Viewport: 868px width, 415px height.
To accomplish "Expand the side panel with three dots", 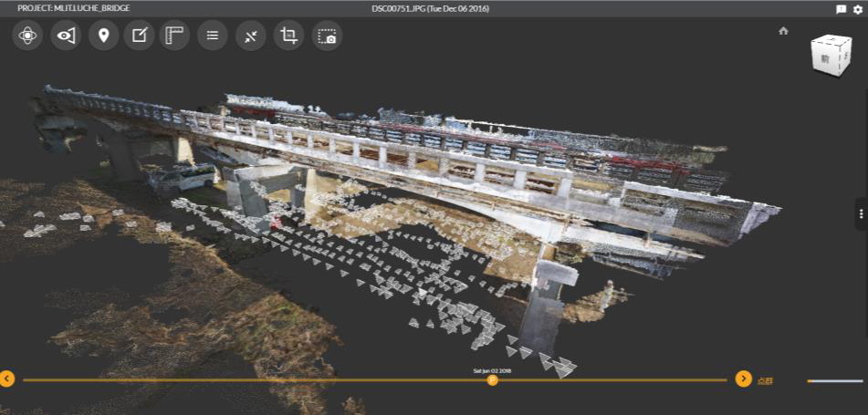I will coord(862,213).
